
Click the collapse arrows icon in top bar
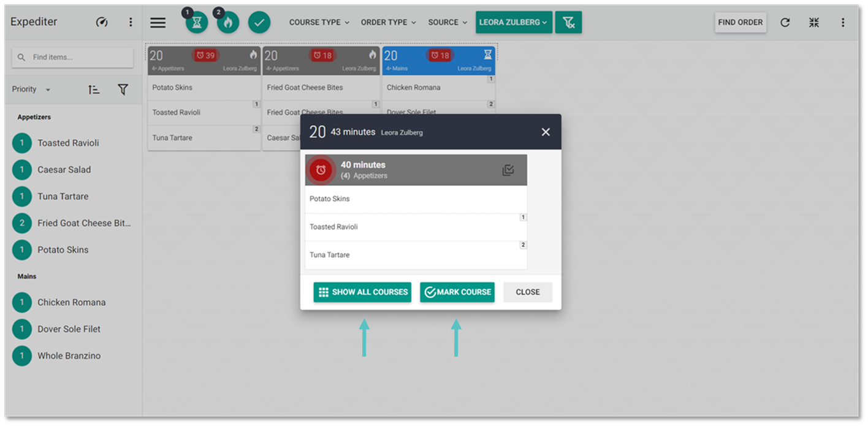(813, 23)
